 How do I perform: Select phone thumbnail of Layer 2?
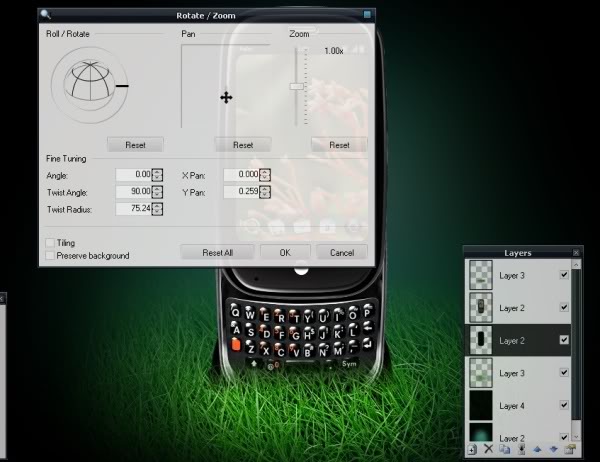[x=481, y=308]
